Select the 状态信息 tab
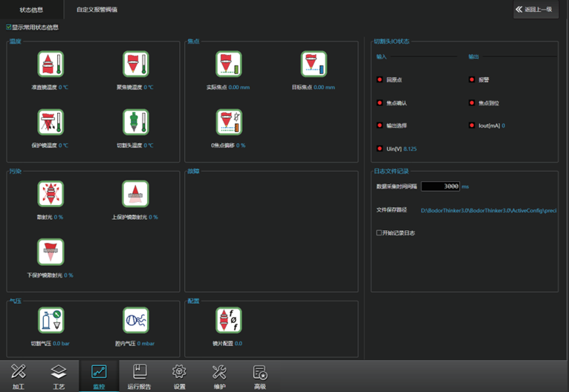 [x=30, y=10]
